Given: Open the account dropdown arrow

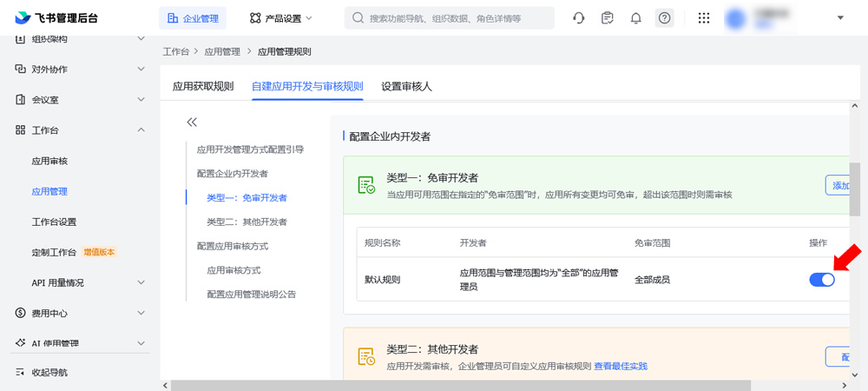Looking at the screenshot, I should pos(840,17).
